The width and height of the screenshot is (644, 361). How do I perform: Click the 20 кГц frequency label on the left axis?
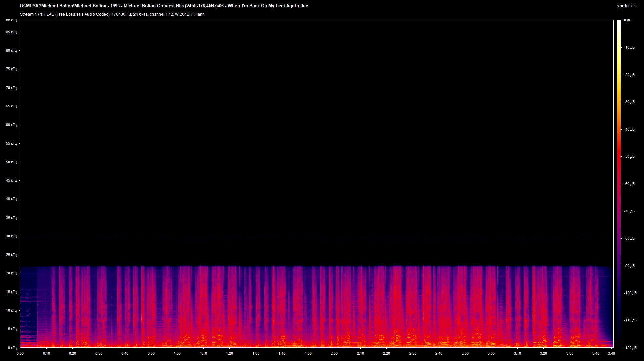[11, 273]
